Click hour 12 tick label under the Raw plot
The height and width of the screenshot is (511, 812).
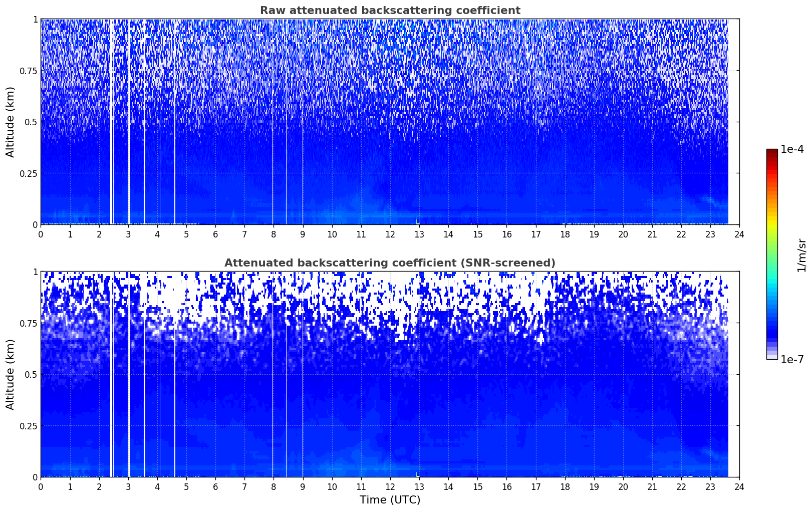pos(390,234)
